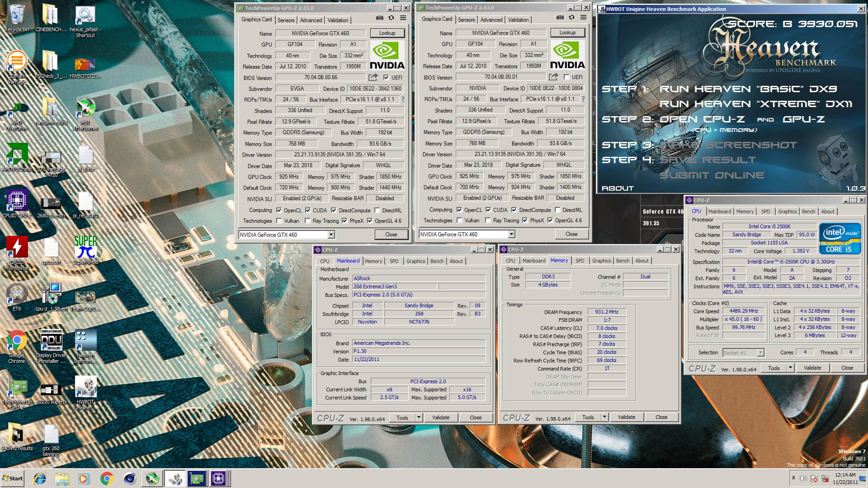Click refresh icon in right GPU-Z window
This screenshot has height=488, width=868.
click(x=571, y=18)
